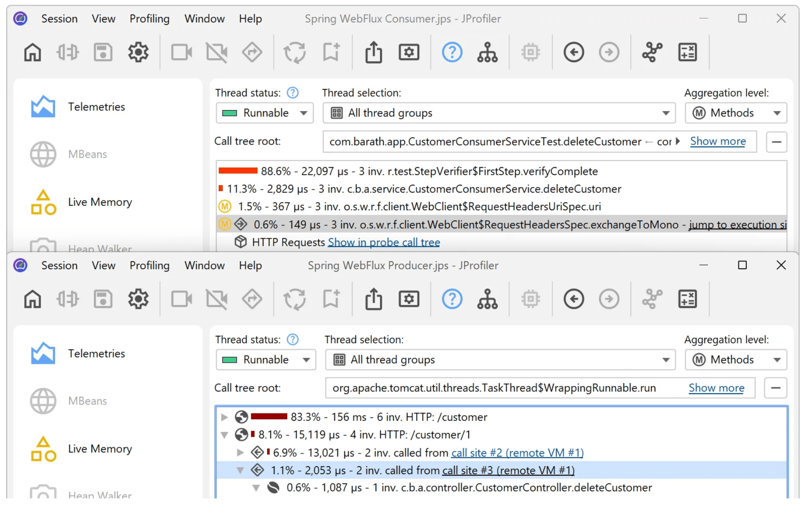Viewport: 812px width, 505px height.
Task: Click the 'jump to execution site' link
Action: 738,225
